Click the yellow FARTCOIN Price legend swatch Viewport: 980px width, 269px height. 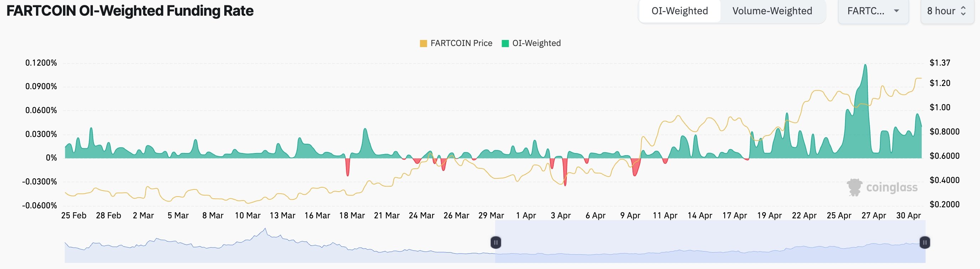click(x=423, y=44)
